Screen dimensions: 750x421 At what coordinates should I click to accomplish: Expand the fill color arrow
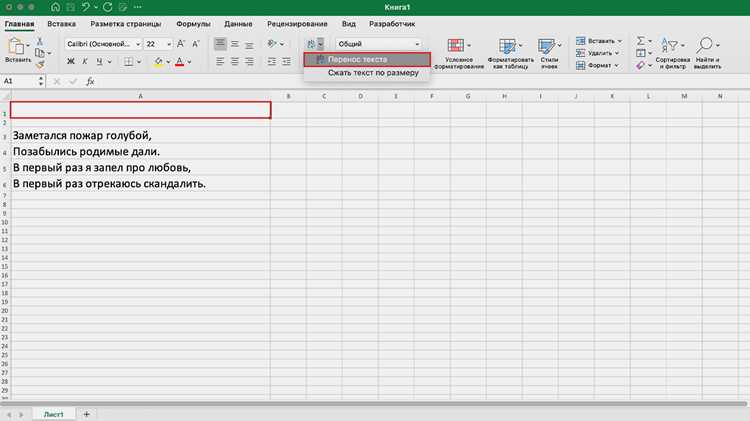(168, 62)
